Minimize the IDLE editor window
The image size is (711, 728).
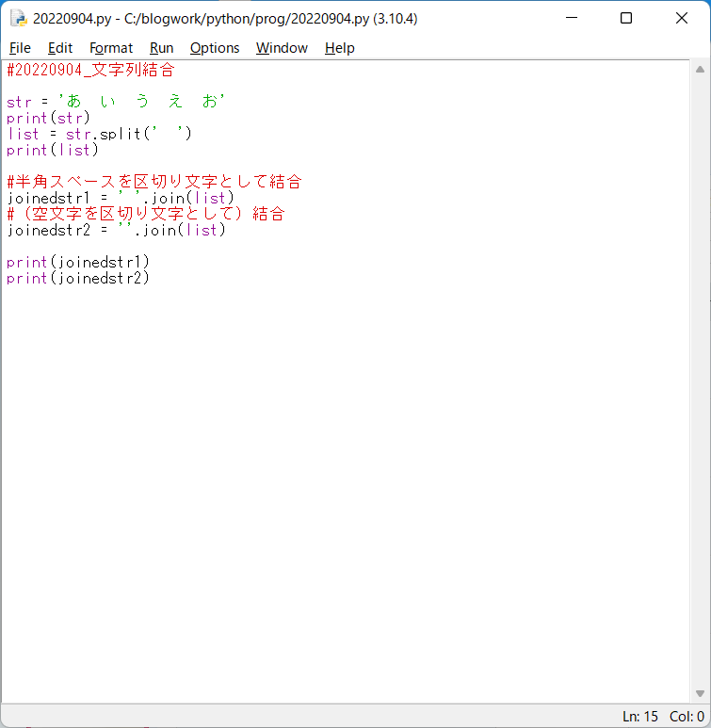pos(572,18)
